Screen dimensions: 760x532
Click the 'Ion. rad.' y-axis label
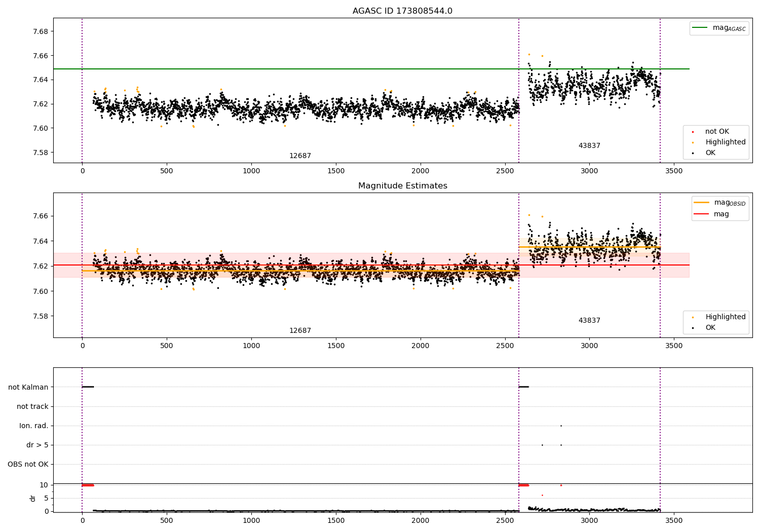(x=34, y=426)
